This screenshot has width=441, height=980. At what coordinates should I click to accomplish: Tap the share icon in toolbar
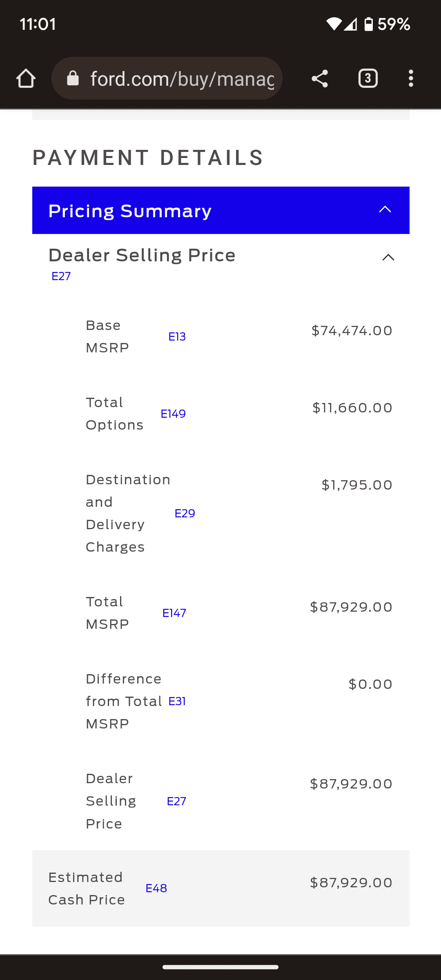320,78
